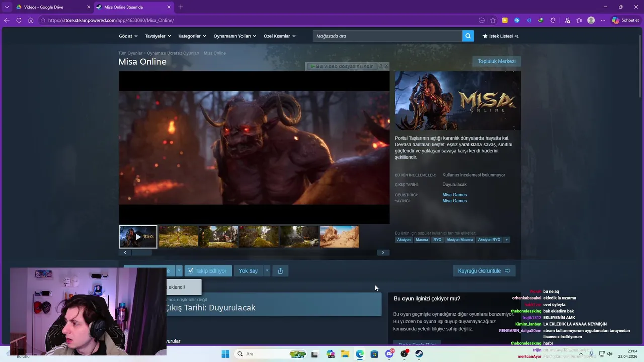This screenshot has height=362, width=644.
Task: Click the browser refresh icon
Action: pyautogui.click(x=19, y=20)
